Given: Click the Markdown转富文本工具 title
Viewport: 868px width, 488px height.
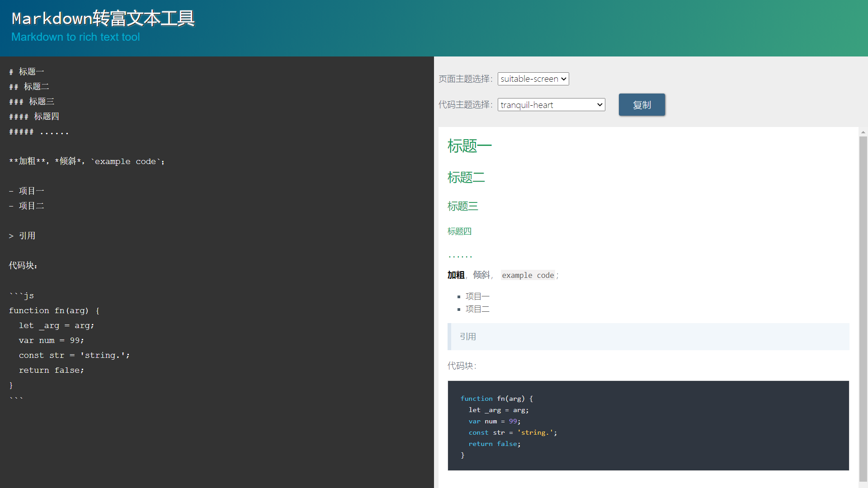Looking at the screenshot, I should pyautogui.click(x=103, y=19).
